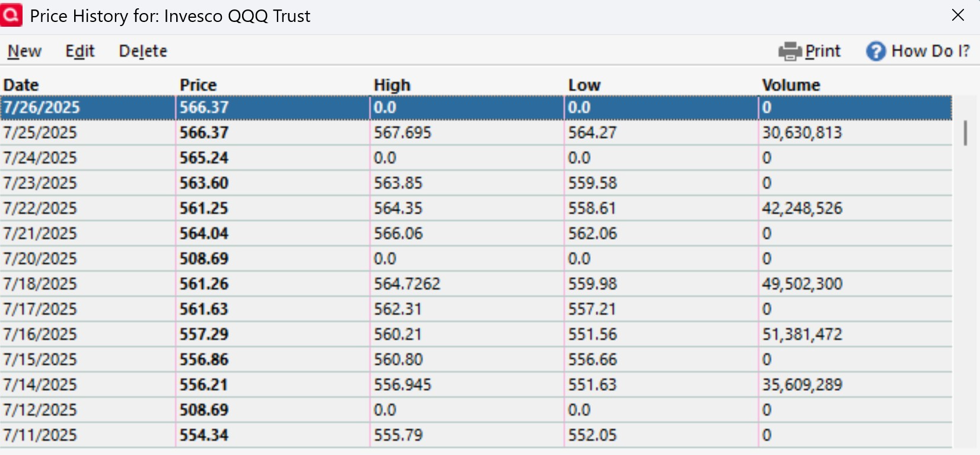Click the printer icon

[790, 52]
